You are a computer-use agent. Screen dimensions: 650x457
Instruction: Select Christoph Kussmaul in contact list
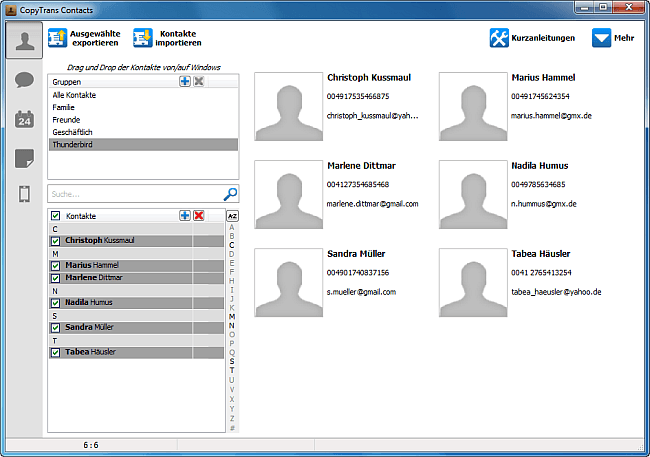(136, 241)
